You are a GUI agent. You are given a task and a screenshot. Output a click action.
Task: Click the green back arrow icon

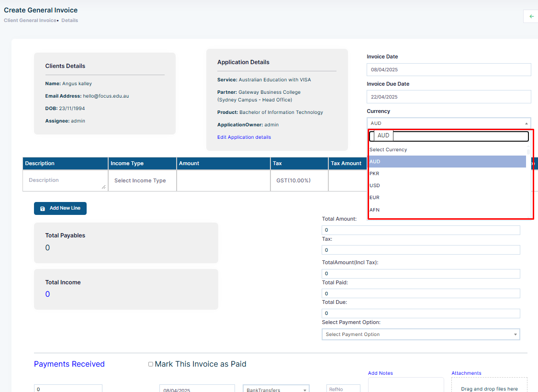pos(531,16)
